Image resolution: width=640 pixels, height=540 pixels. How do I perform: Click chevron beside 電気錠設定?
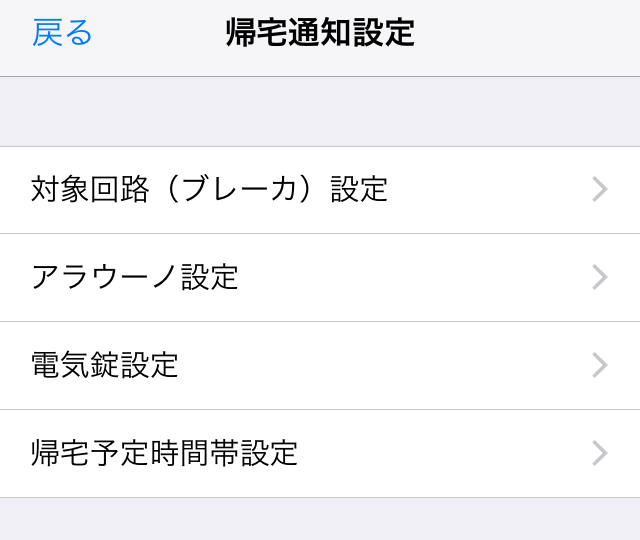(600, 365)
